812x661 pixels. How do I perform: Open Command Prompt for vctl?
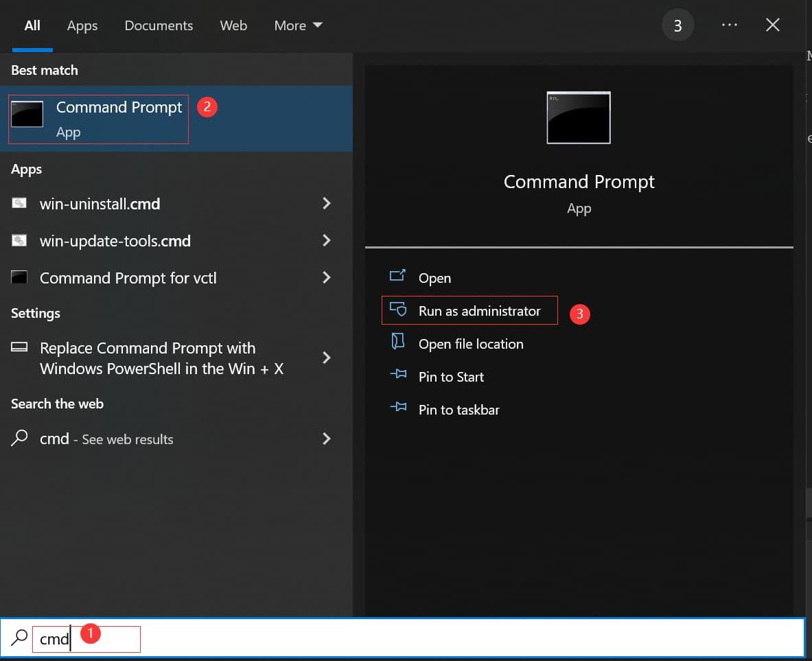tap(128, 278)
